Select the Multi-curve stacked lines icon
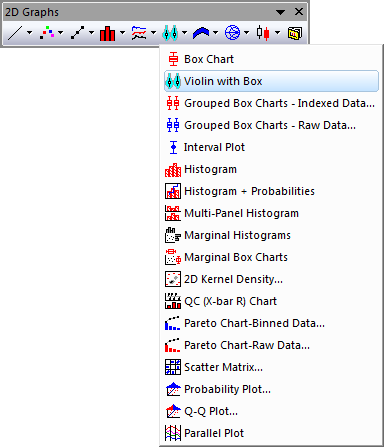 [x=139, y=33]
